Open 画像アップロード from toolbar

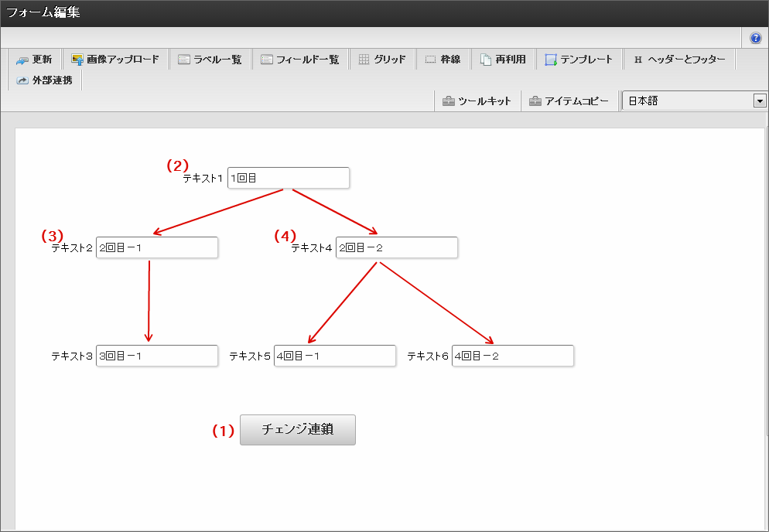coord(115,60)
